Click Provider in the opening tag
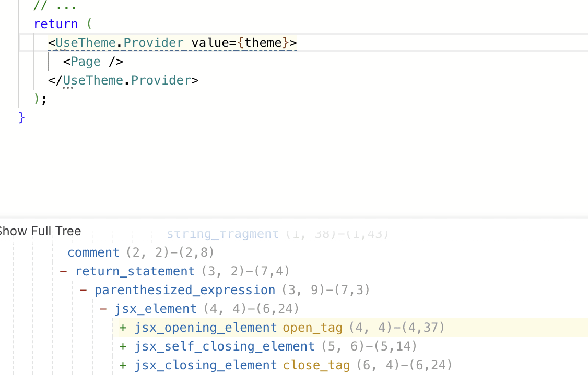The width and height of the screenshot is (588, 386). 154,43
